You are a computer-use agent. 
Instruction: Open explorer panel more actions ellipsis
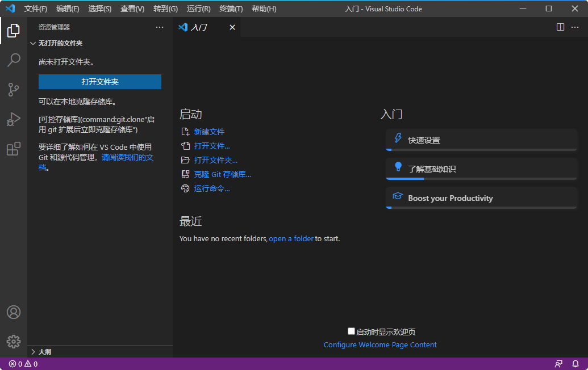(x=160, y=27)
